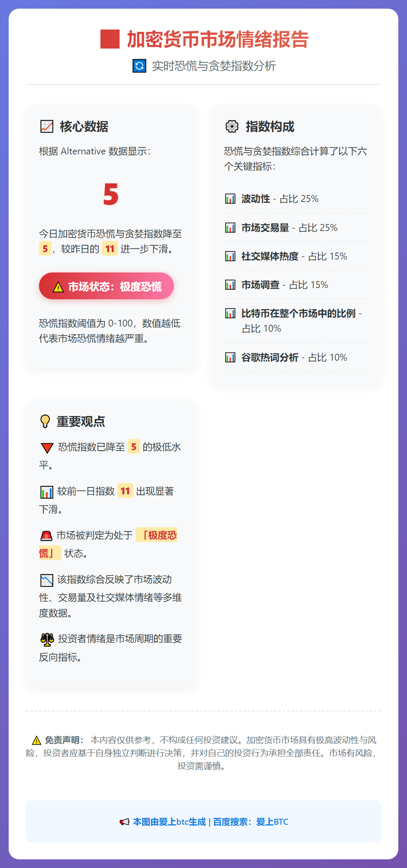Click the large red index value 5

tap(111, 194)
